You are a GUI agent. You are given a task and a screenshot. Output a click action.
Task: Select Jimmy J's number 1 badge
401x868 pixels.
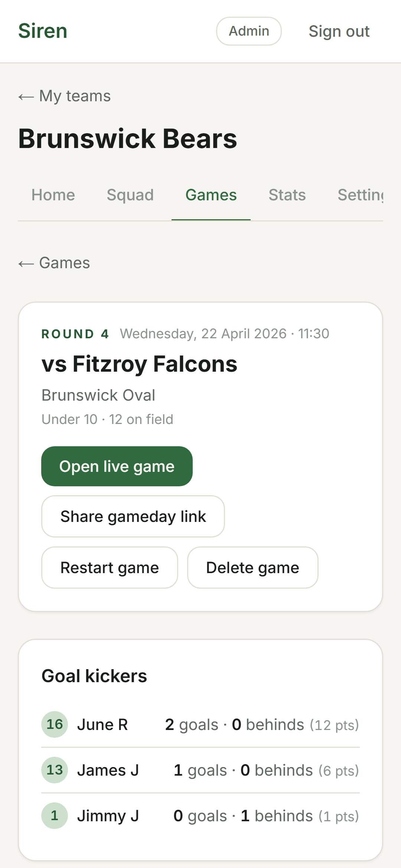tap(54, 816)
